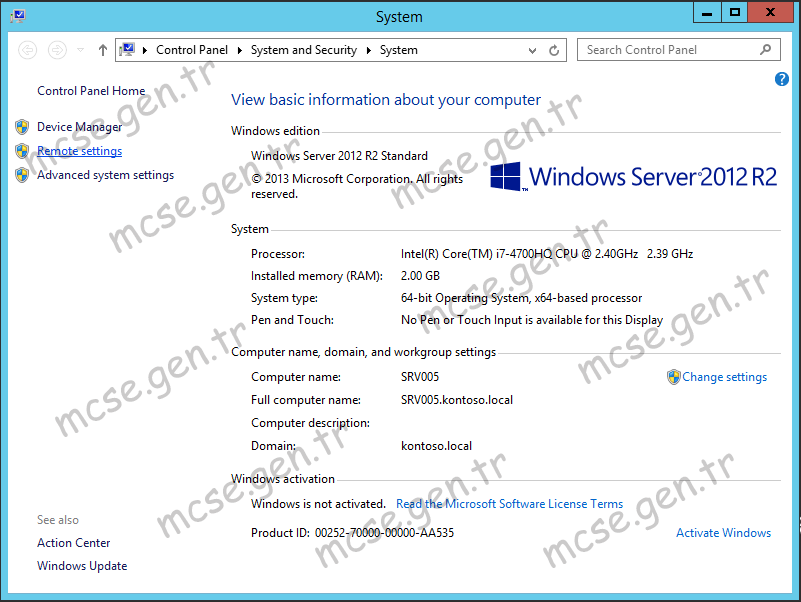The height and width of the screenshot is (602, 801).
Task: Open Remote settings
Action: 80,151
